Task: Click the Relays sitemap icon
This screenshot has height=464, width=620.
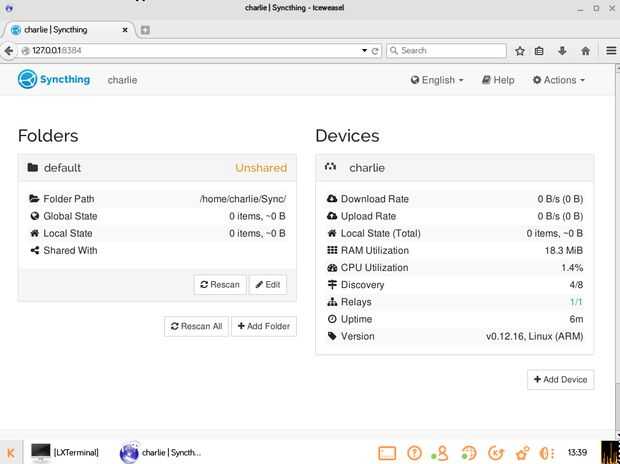Action: 332,302
